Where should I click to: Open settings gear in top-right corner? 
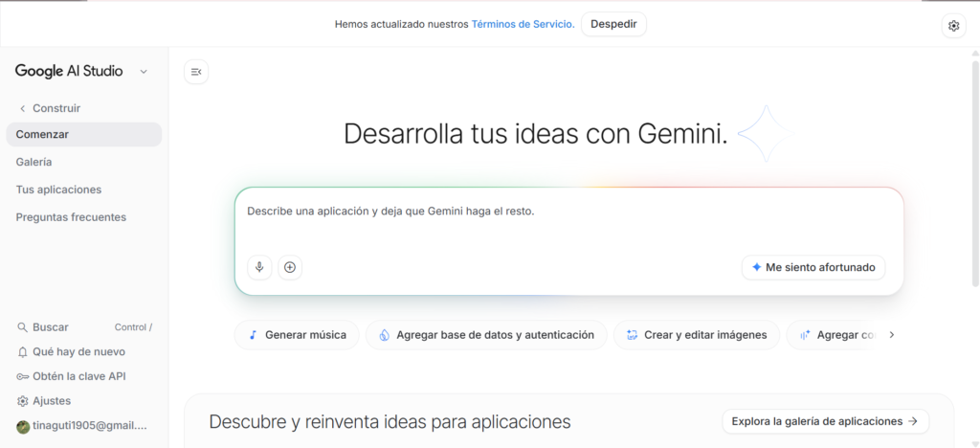point(953,26)
